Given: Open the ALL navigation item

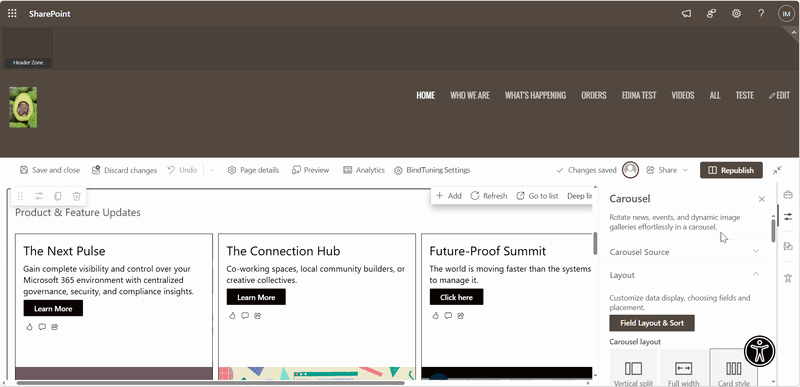Looking at the screenshot, I should point(715,95).
